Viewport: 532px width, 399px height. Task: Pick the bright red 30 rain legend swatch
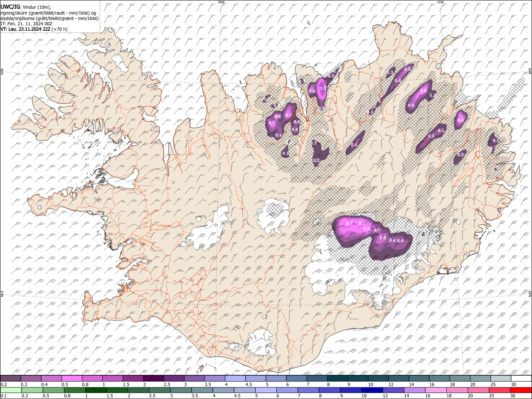[x=521, y=390]
